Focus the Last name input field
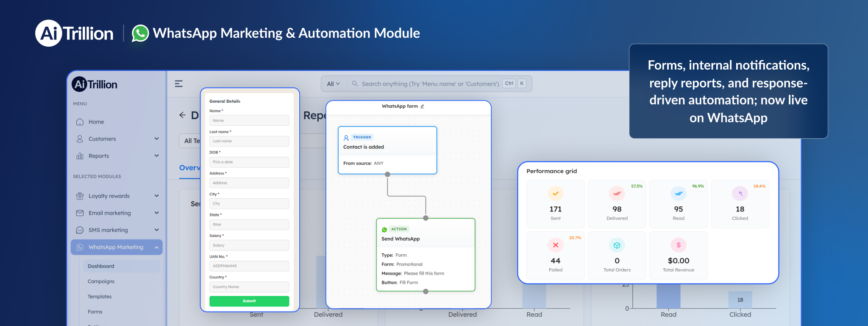Image resolution: width=868 pixels, height=326 pixels. 249,141
